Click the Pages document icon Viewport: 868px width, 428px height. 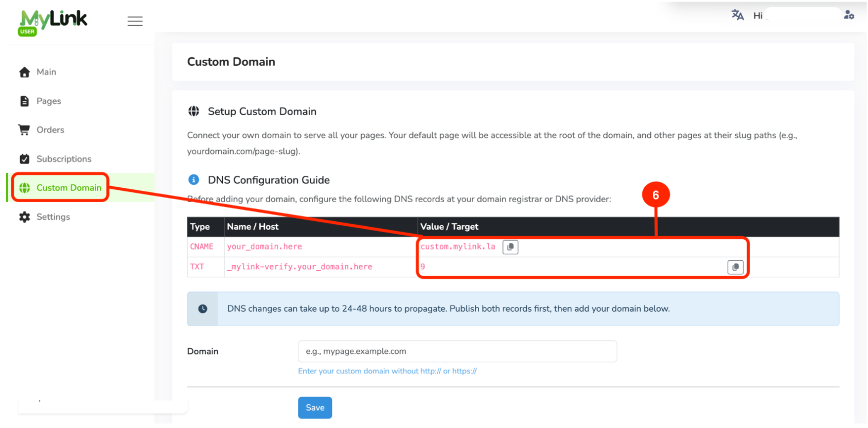point(24,101)
